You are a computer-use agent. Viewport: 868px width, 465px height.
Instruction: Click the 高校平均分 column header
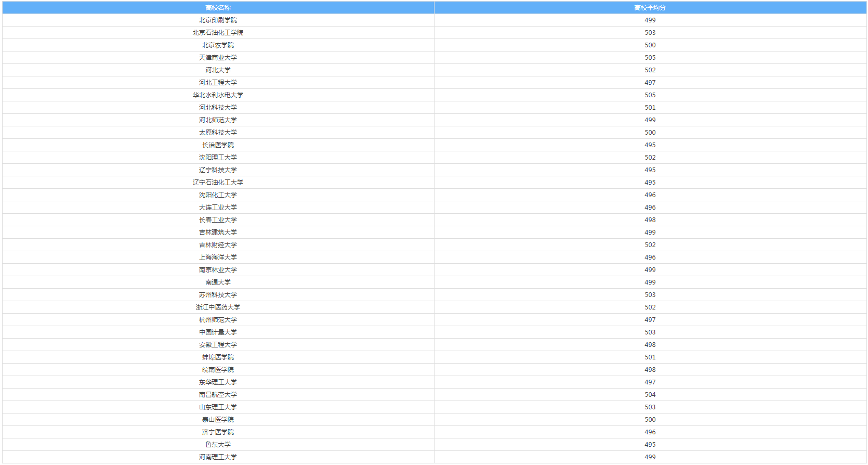(x=650, y=8)
